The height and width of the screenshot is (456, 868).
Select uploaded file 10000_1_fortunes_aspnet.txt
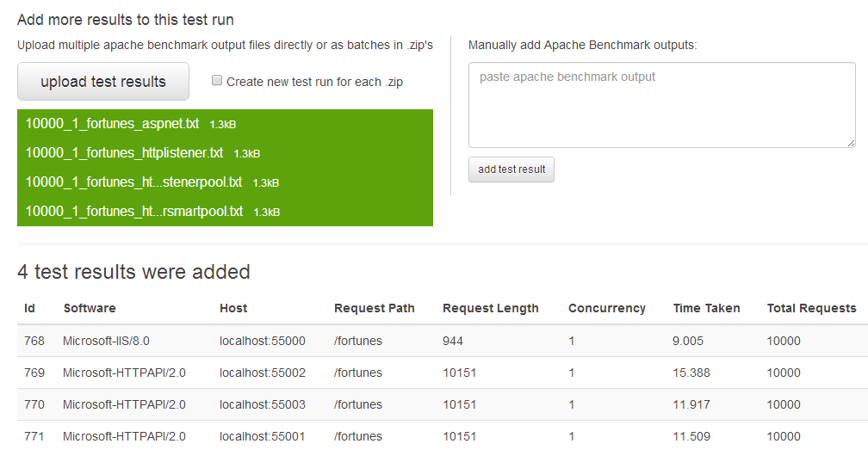click(x=112, y=124)
